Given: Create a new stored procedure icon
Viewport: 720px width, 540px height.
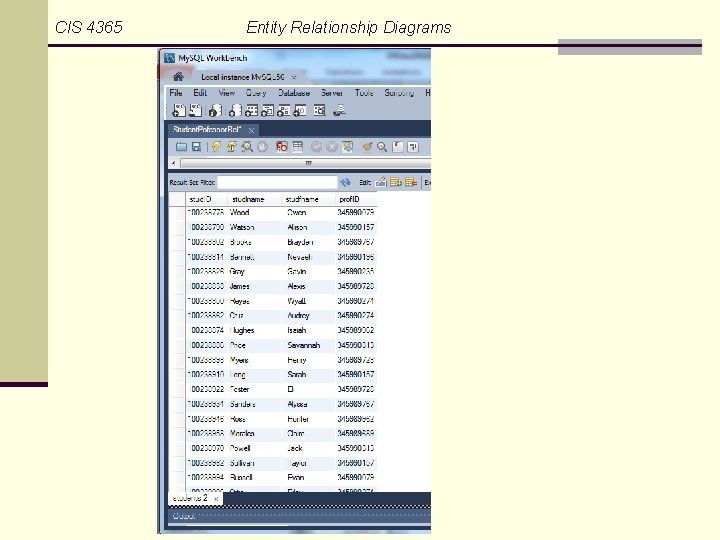Looking at the screenshot, I should point(283,111).
